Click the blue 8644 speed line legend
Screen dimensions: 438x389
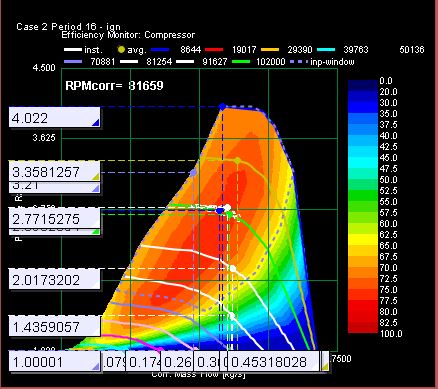point(176,50)
